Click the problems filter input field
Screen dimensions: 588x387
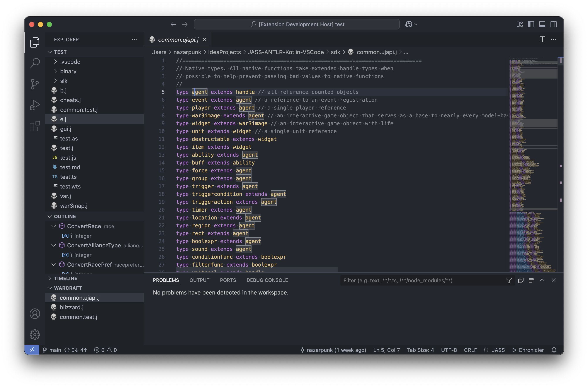420,280
